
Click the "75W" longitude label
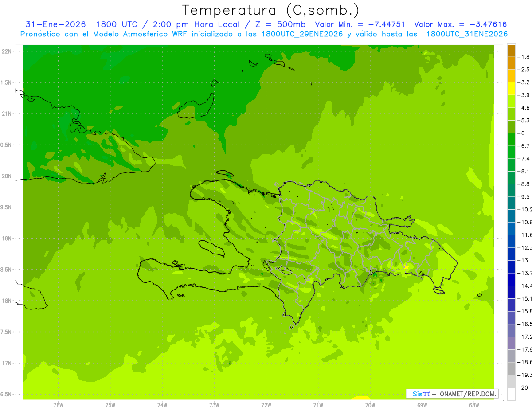coord(110,405)
